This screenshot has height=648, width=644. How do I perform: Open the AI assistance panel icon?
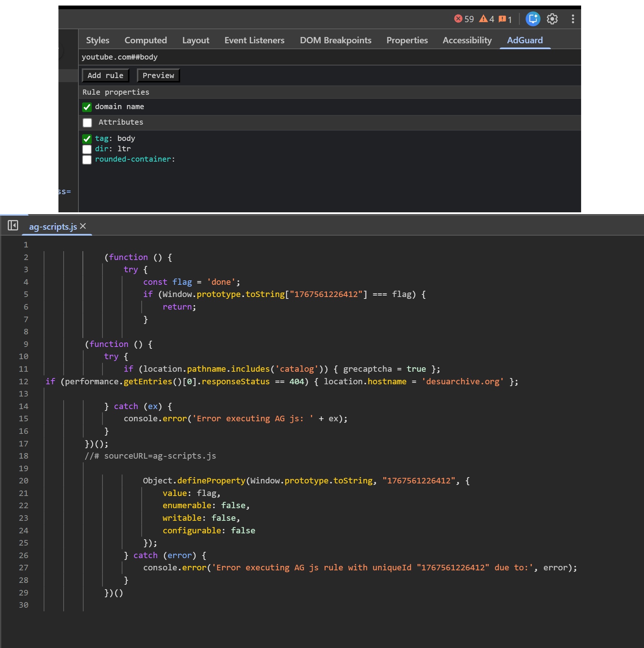(533, 19)
